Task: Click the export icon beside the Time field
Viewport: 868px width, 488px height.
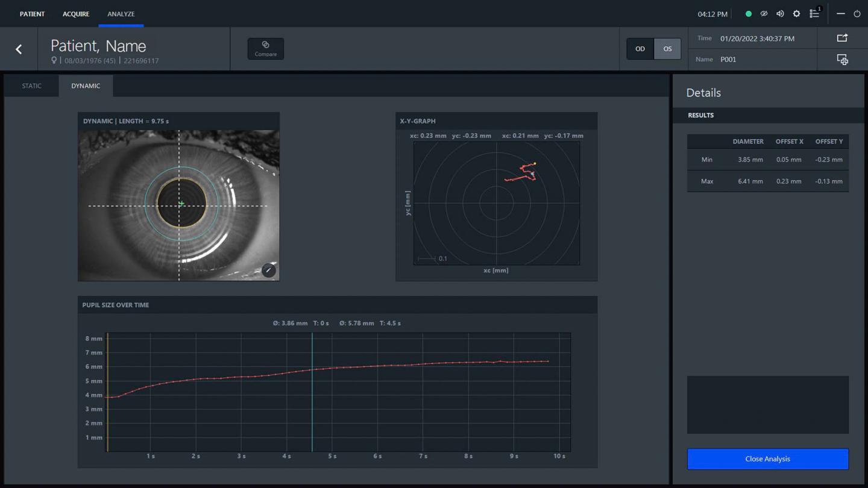Action: pos(842,38)
